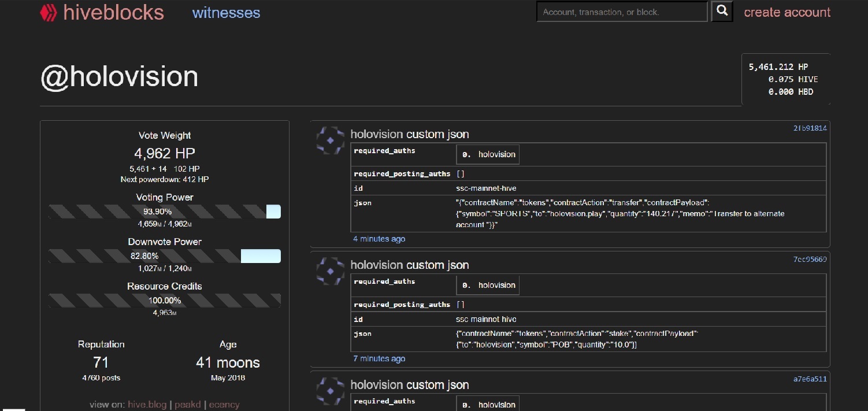Click the Resource Credits progress bar

[165, 301]
